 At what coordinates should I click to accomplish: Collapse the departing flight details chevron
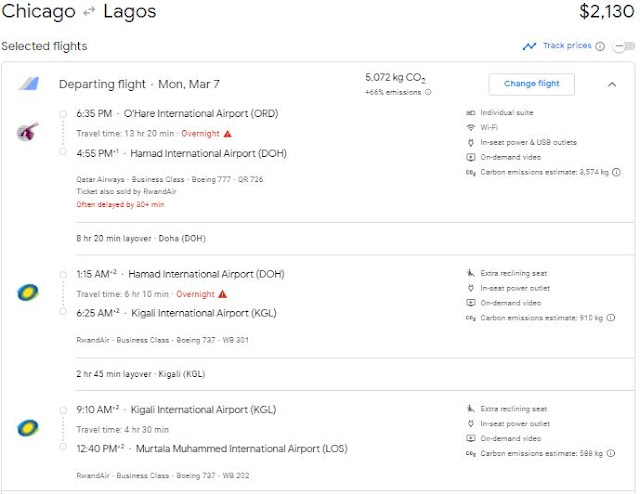pos(612,84)
